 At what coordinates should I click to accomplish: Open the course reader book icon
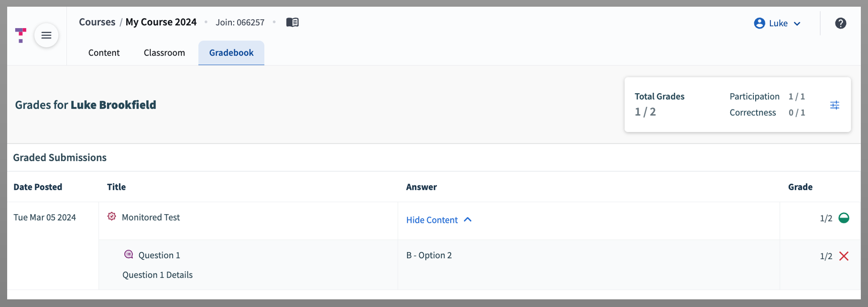click(x=293, y=22)
